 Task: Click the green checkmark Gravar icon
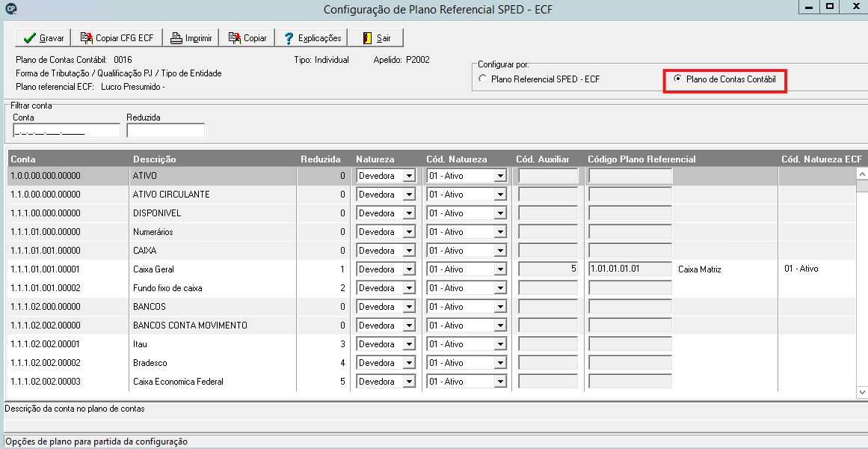(29, 37)
